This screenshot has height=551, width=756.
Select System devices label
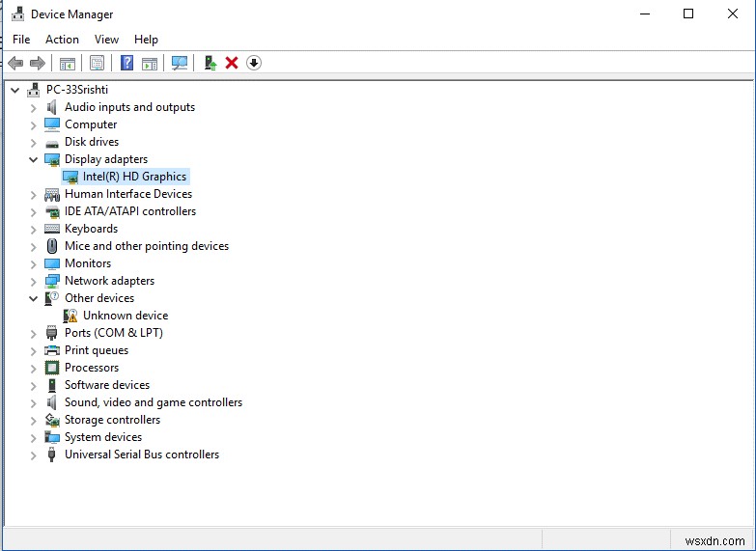tap(103, 437)
